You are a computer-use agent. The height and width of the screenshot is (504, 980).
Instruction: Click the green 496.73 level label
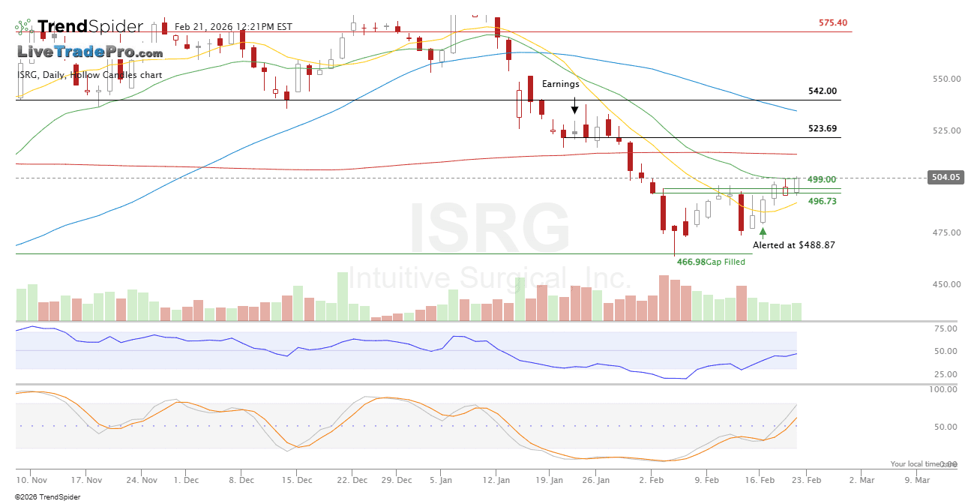click(x=822, y=201)
